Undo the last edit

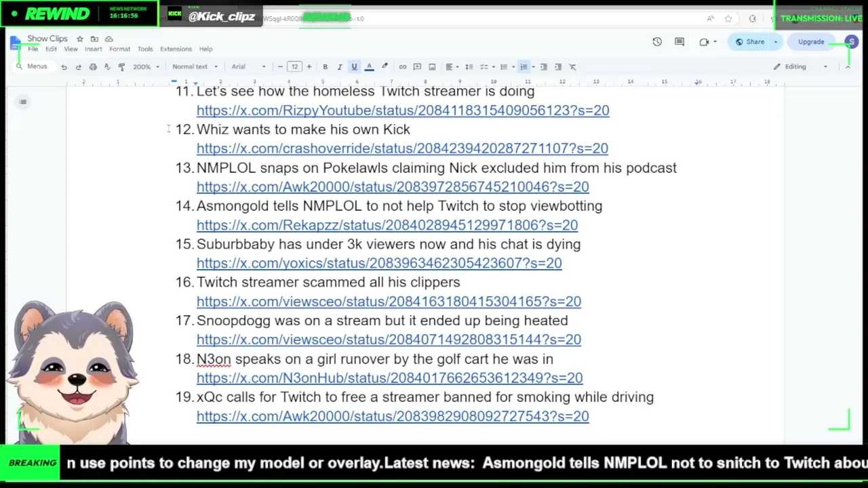tap(64, 67)
